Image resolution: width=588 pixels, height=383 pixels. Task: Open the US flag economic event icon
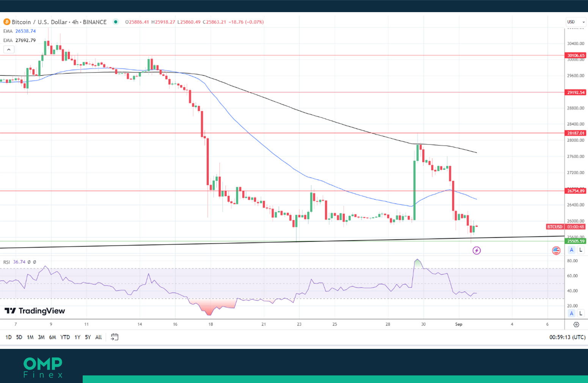coord(556,250)
